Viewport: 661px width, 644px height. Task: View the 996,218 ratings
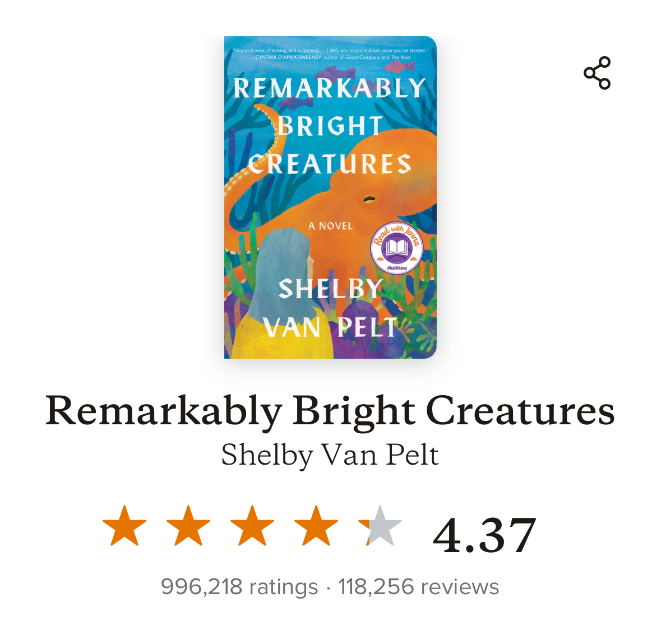tap(239, 587)
